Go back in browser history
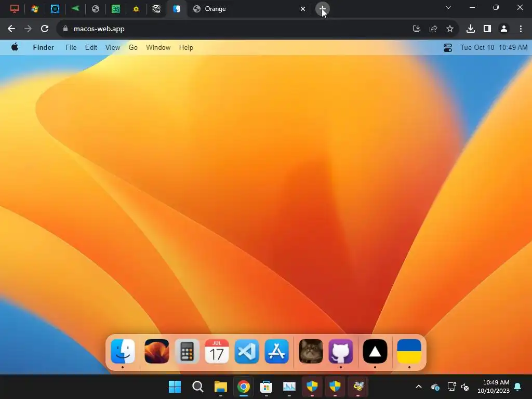532x399 pixels. tap(11, 29)
